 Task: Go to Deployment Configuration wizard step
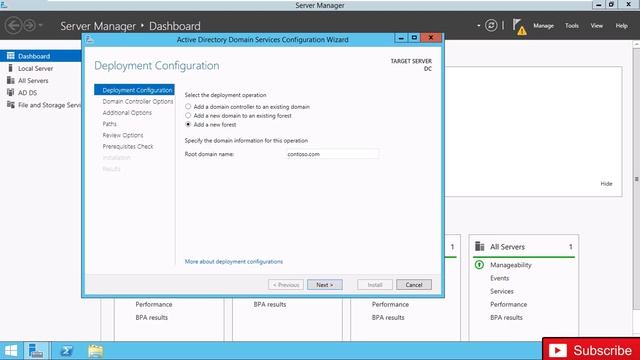coord(134,90)
